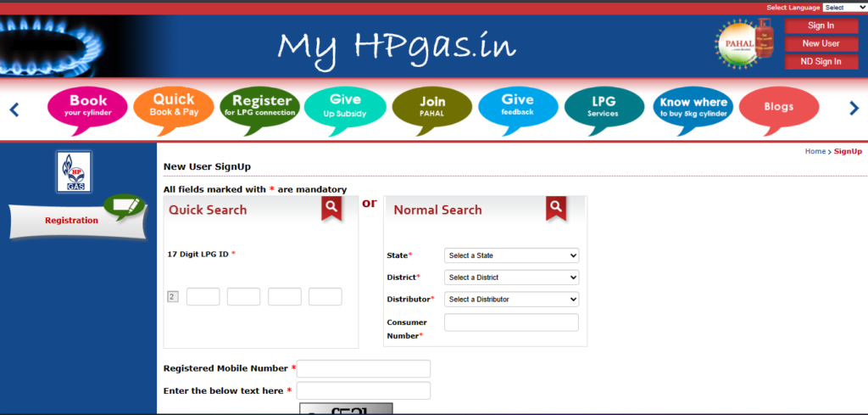Viewport: 868px width, 415px height.
Task: Click the 'Quick Search' heading text
Action: pos(208,210)
